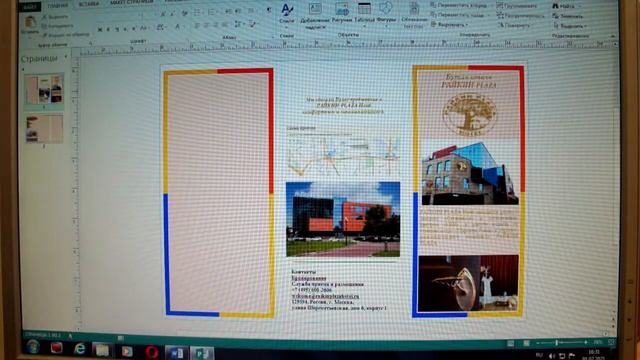Toggle bold formatting Ж

click(x=100, y=29)
